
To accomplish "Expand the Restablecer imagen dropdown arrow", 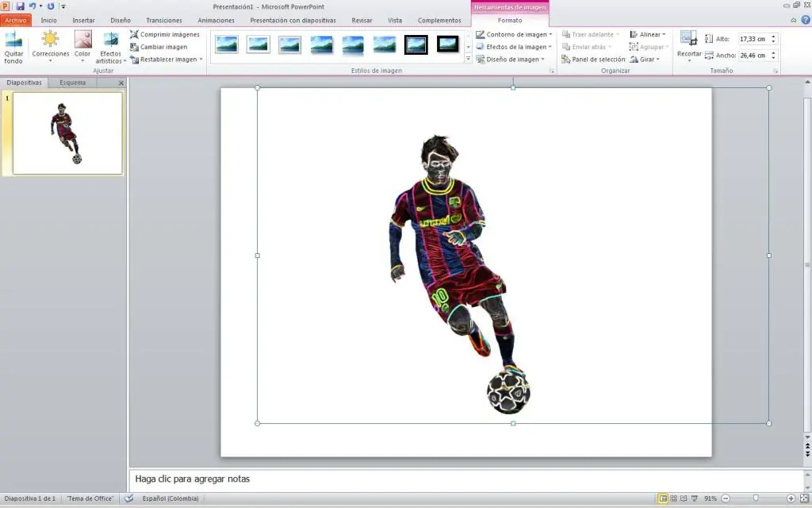I will (201, 60).
